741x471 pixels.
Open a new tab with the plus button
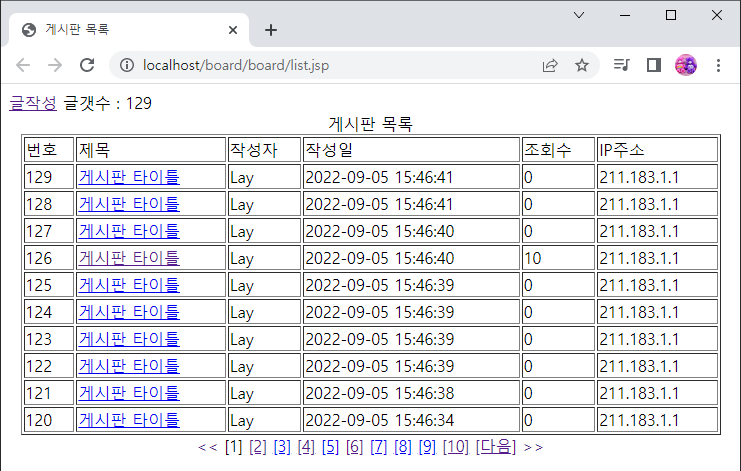[271, 30]
